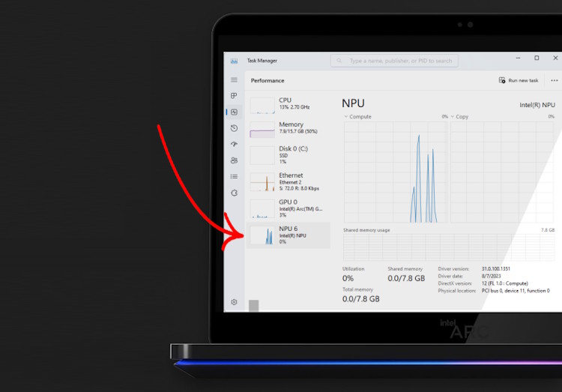Click the Memory mini graph thumbnail
This screenshot has height=392, width=562.
[262, 130]
